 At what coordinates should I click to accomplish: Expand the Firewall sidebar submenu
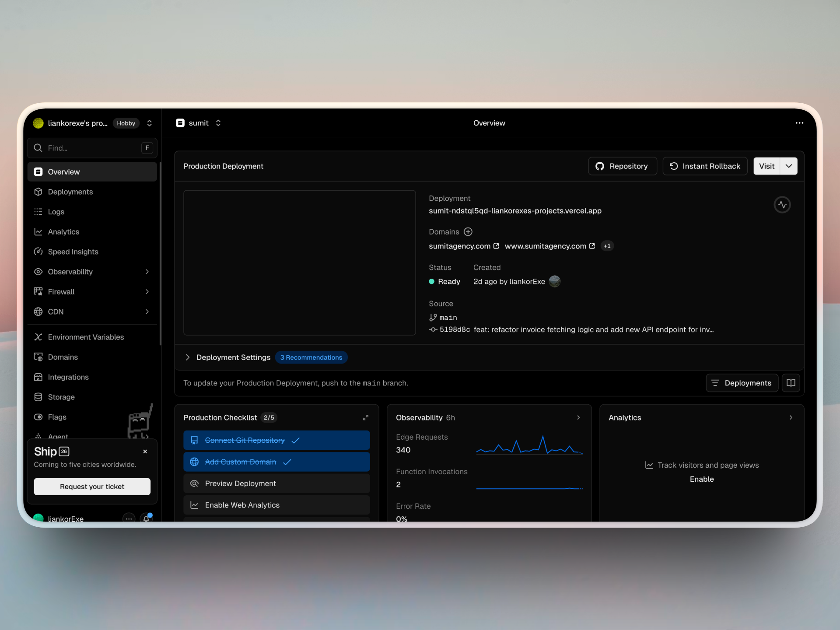coord(147,292)
